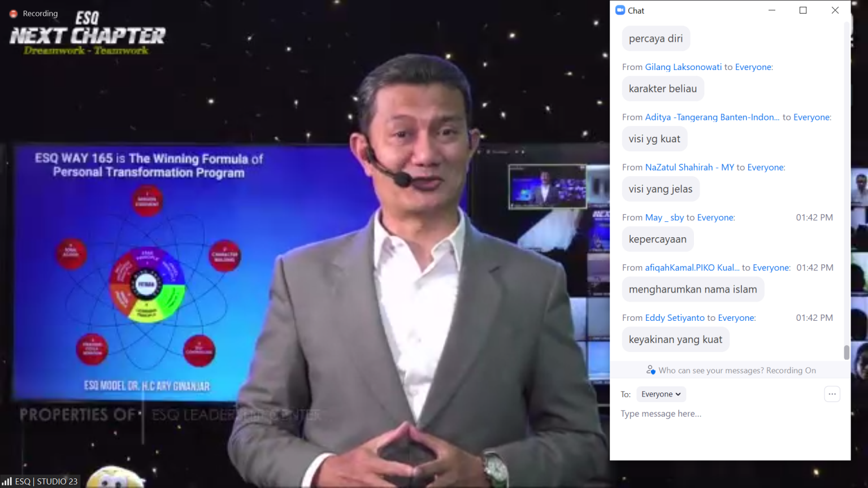Click the signal strength bars icon
This screenshot has height=488, width=868.
coord(7,481)
